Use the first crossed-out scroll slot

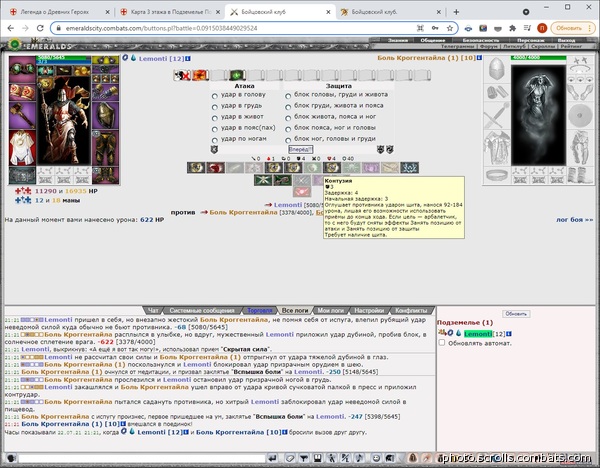[182, 75]
